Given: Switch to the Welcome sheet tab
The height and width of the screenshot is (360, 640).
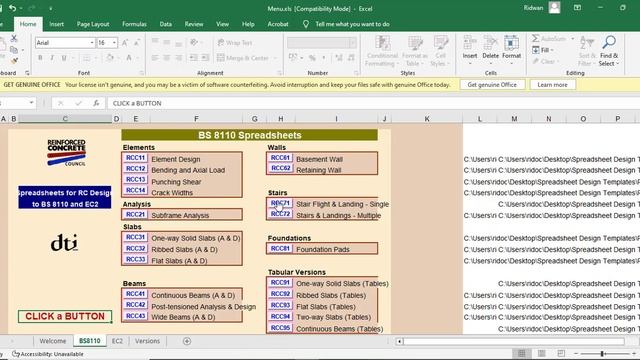Looking at the screenshot, I should (x=53, y=341).
